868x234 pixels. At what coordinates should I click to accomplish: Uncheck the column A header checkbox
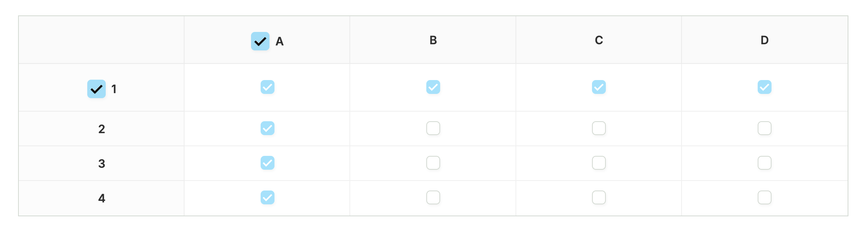pos(260,41)
